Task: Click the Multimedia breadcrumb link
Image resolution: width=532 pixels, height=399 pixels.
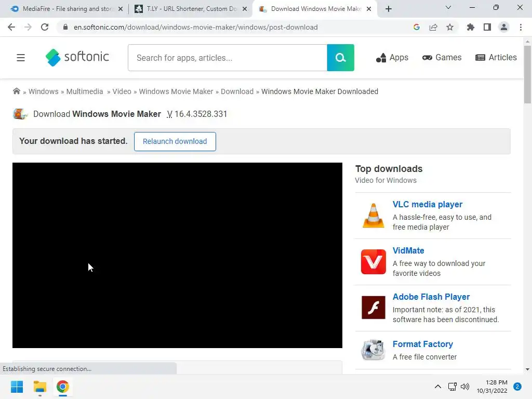Action: pyautogui.click(x=85, y=91)
